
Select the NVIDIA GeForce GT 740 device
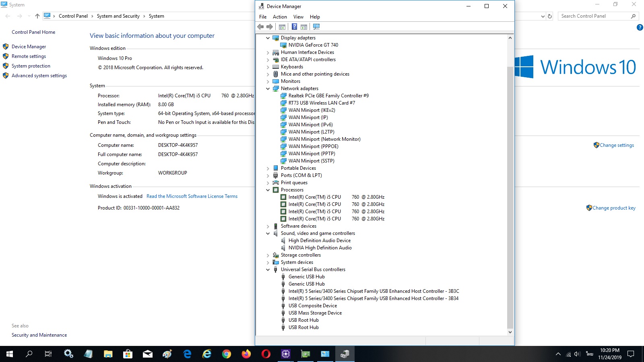pyautogui.click(x=313, y=45)
